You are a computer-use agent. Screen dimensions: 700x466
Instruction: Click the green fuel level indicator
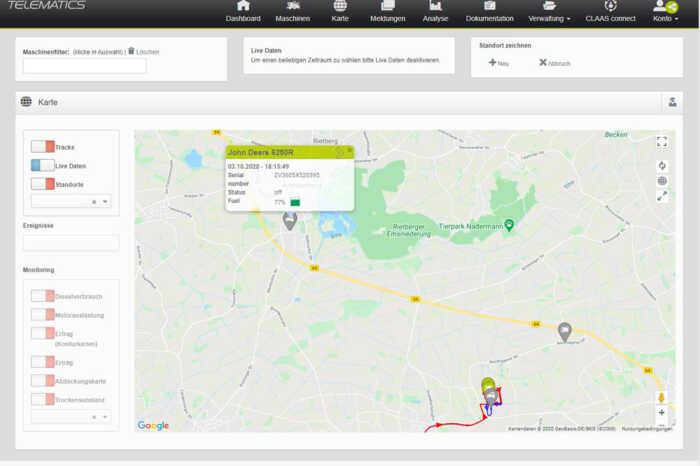[x=295, y=202]
